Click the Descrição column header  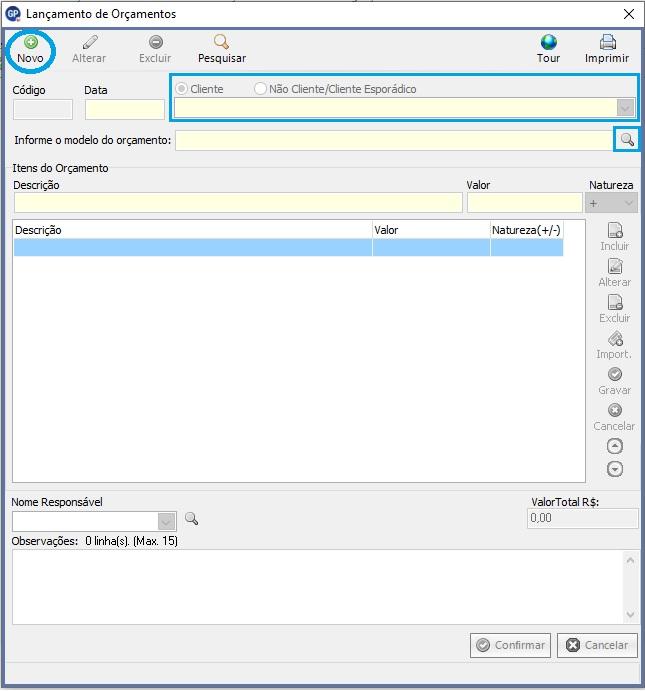coord(193,230)
